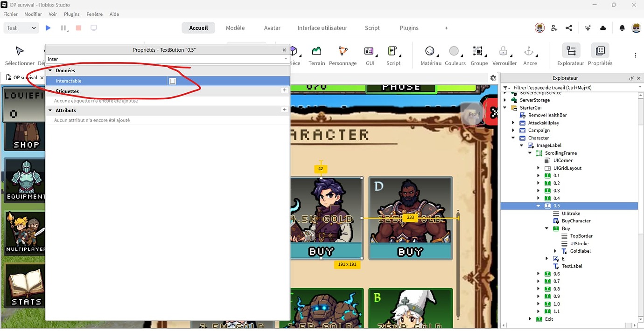Click the Groupe tool
Viewport: 644px width, 331px height.
click(478, 56)
